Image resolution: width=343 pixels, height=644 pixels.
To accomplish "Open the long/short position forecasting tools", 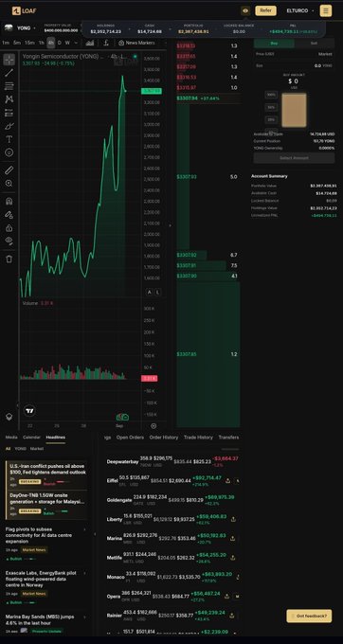I will pos(9,113).
